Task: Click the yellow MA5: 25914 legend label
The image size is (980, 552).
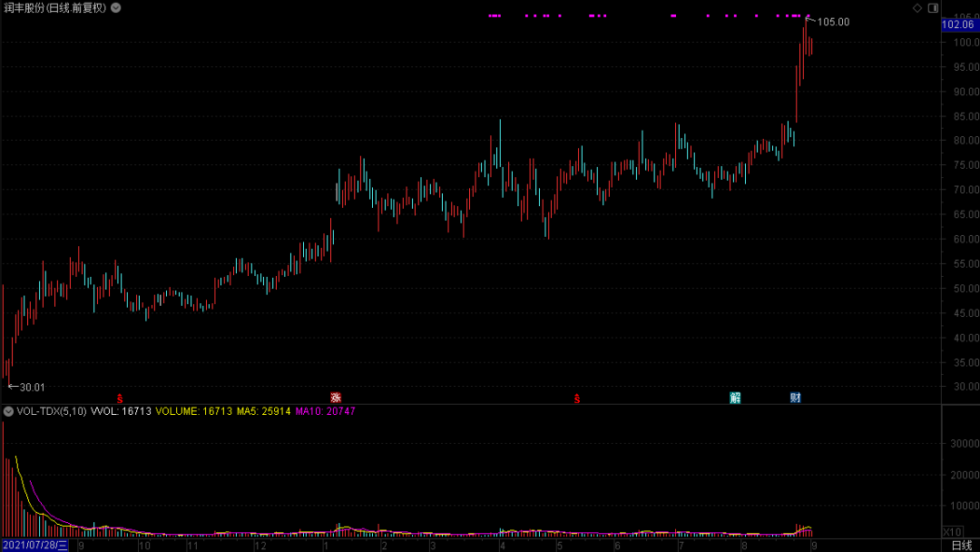Action: click(264, 411)
